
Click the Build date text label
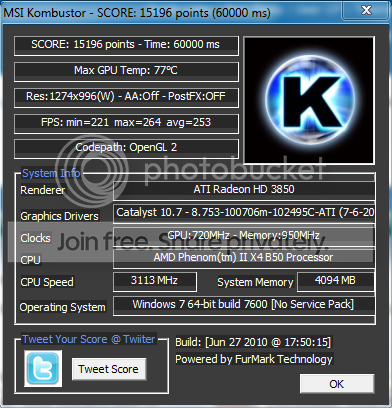(x=253, y=342)
